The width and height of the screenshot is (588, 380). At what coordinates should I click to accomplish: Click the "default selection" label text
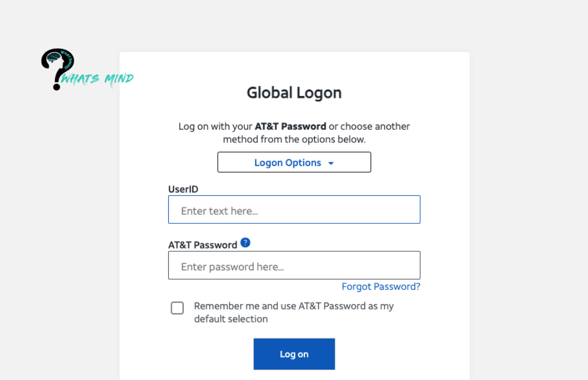pyautogui.click(x=231, y=319)
